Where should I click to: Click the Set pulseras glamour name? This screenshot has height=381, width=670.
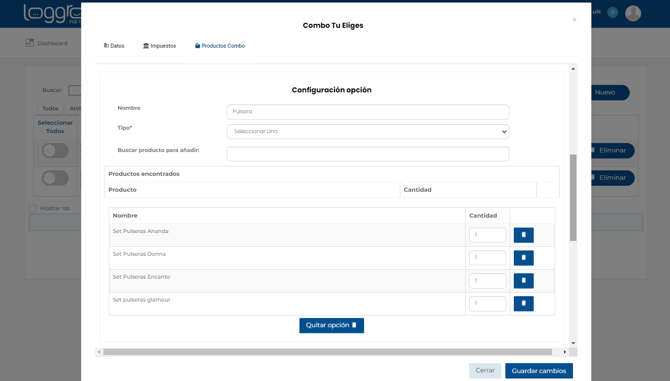pyautogui.click(x=141, y=300)
